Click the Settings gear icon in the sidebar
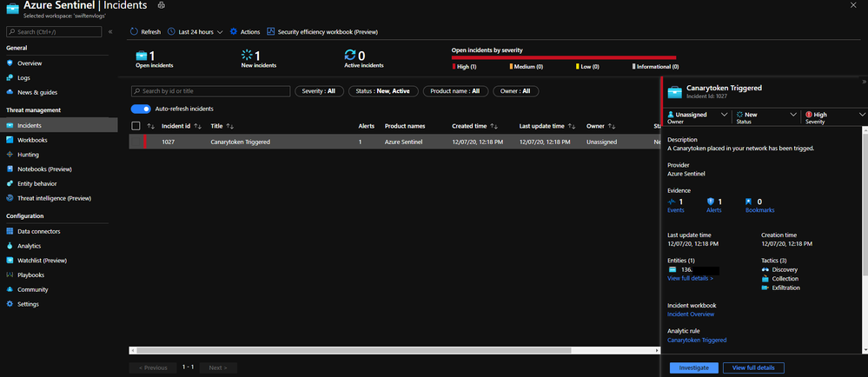Screen dimensions: 868x377 click(10, 304)
